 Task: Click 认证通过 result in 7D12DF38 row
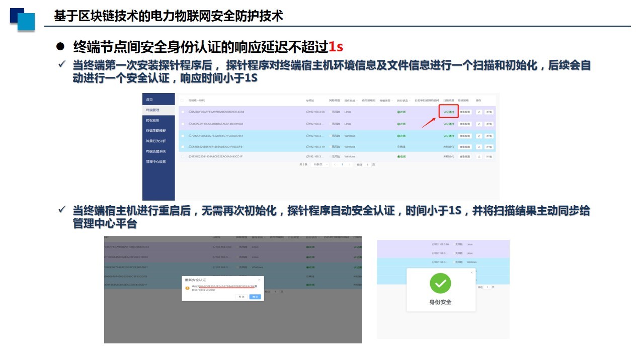(x=449, y=136)
